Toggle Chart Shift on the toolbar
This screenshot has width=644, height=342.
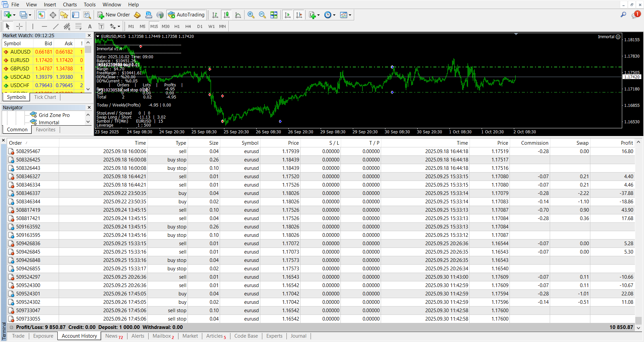(x=299, y=15)
